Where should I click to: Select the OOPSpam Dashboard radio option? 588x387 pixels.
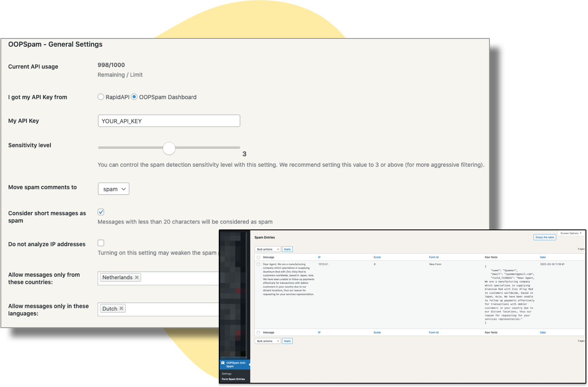(134, 97)
